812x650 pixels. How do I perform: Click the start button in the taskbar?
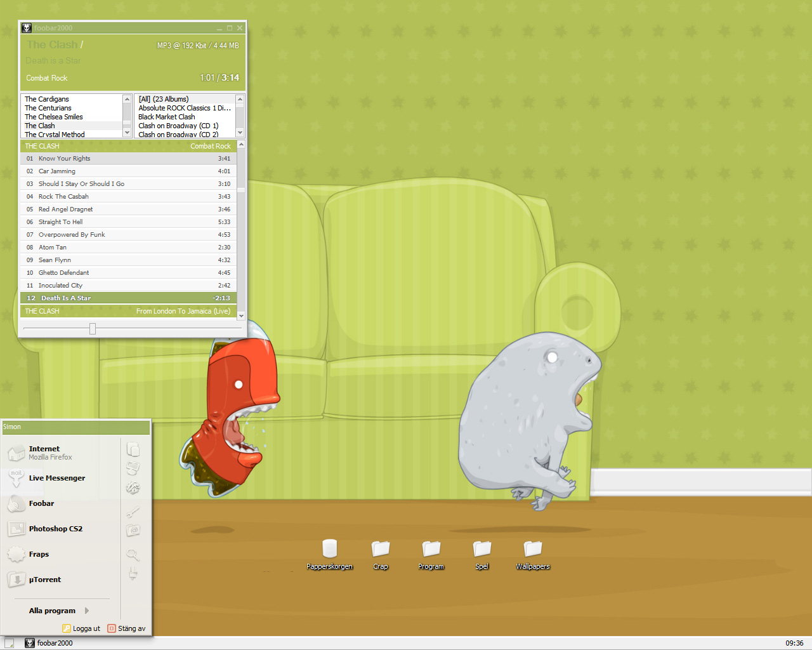(x=10, y=643)
